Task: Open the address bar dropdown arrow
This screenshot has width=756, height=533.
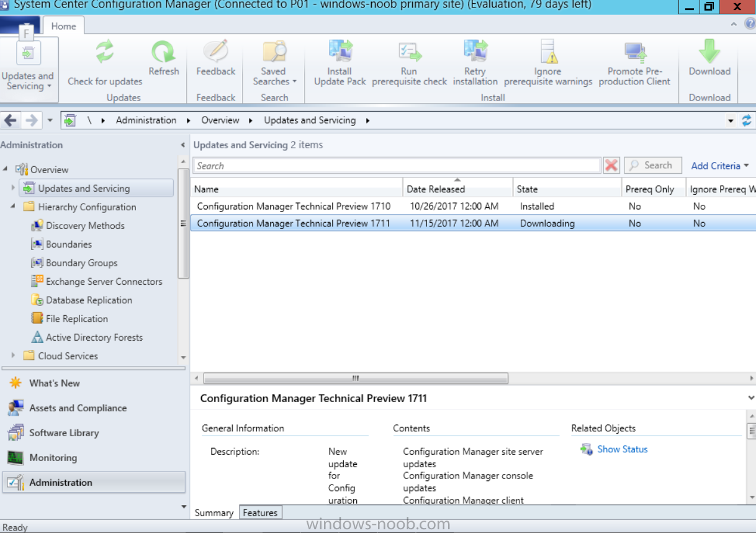Action: point(731,121)
